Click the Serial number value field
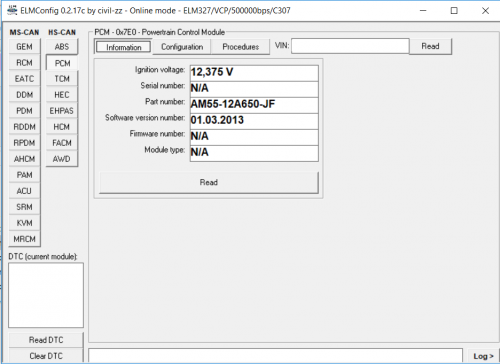500x364 pixels. (254, 89)
